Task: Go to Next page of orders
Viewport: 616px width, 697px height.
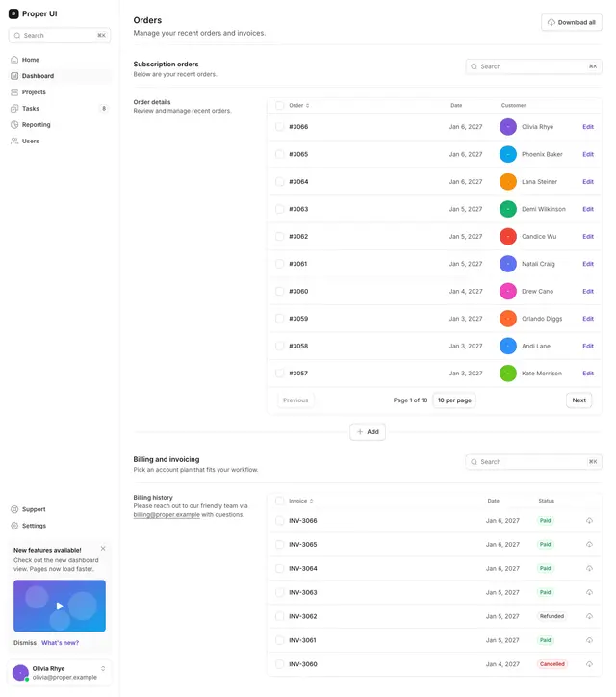Action: (578, 400)
